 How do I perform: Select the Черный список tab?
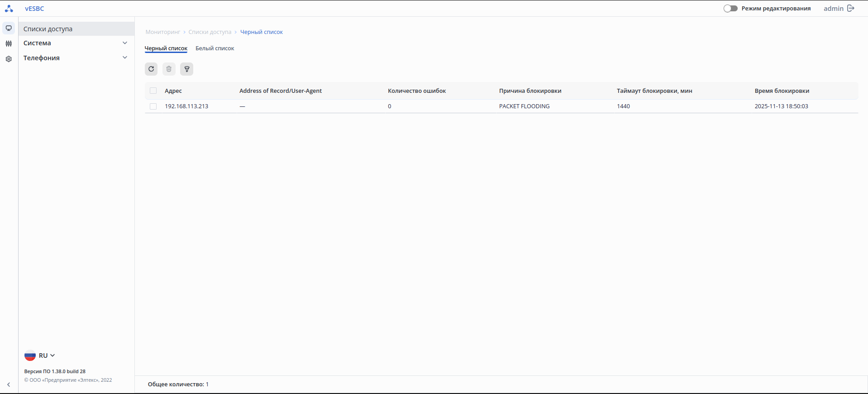(166, 48)
